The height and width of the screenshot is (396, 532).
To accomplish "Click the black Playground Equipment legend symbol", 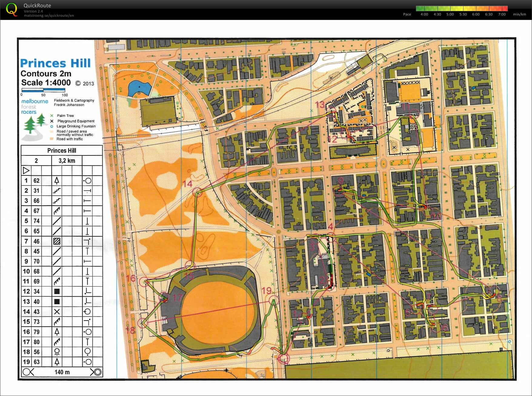I will coord(52,121).
